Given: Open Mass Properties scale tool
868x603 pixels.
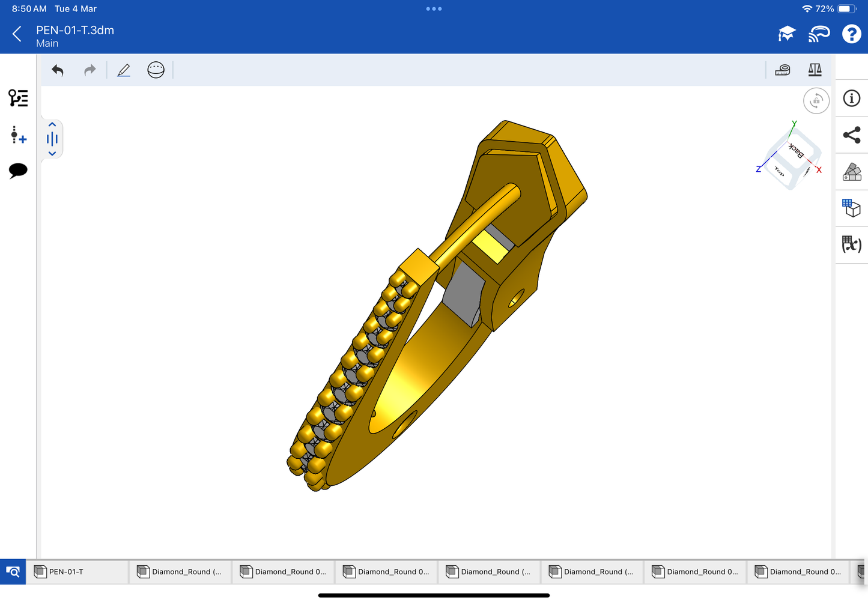Looking at the screenshot, I should 815,70.
